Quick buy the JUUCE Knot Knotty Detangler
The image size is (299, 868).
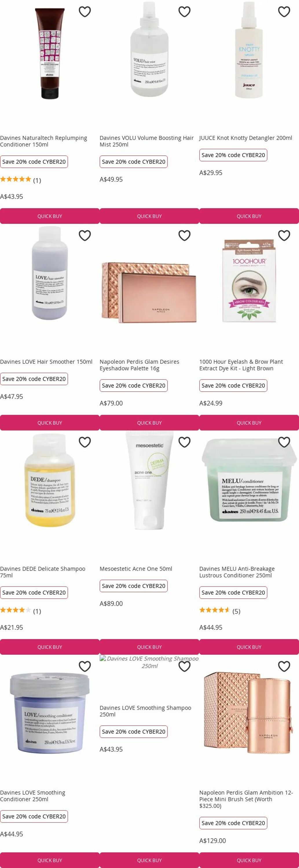point(249,216)
